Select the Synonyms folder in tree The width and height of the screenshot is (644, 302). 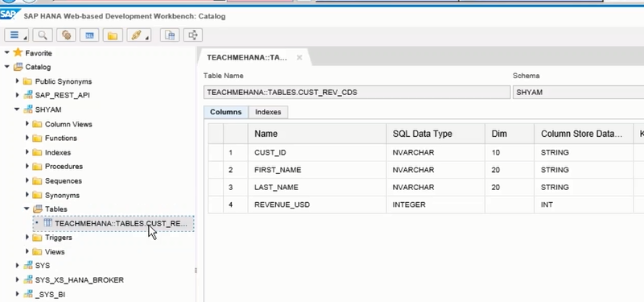tap(62, 195)
